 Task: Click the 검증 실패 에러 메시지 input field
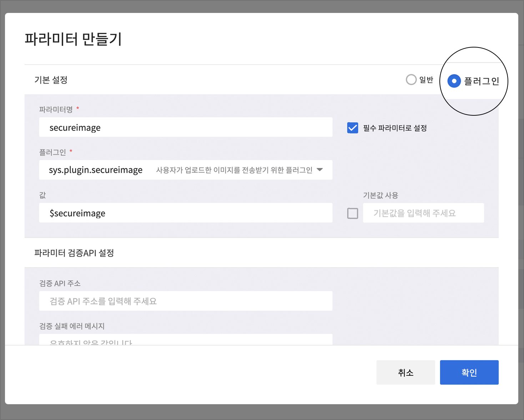[186, 340]
